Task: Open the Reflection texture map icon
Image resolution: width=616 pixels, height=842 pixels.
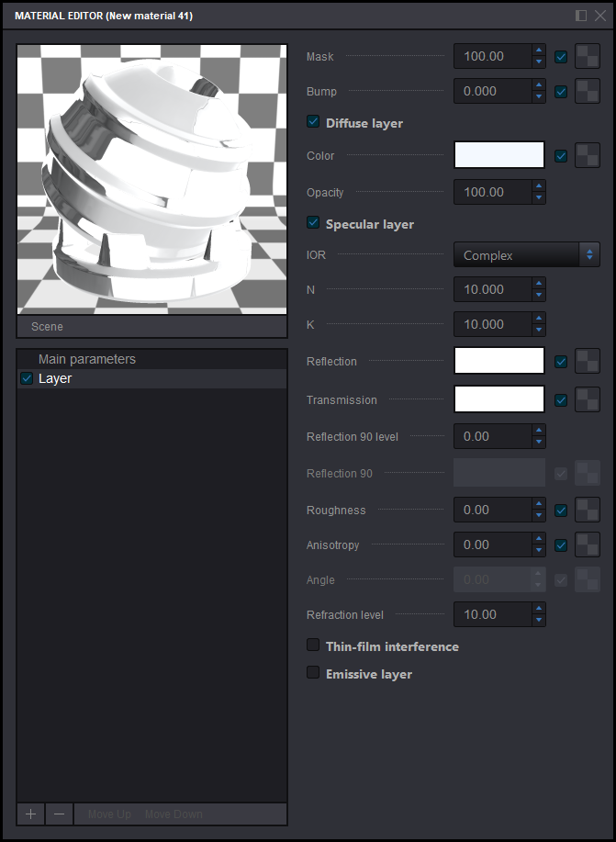Action: tap(588, 362)
